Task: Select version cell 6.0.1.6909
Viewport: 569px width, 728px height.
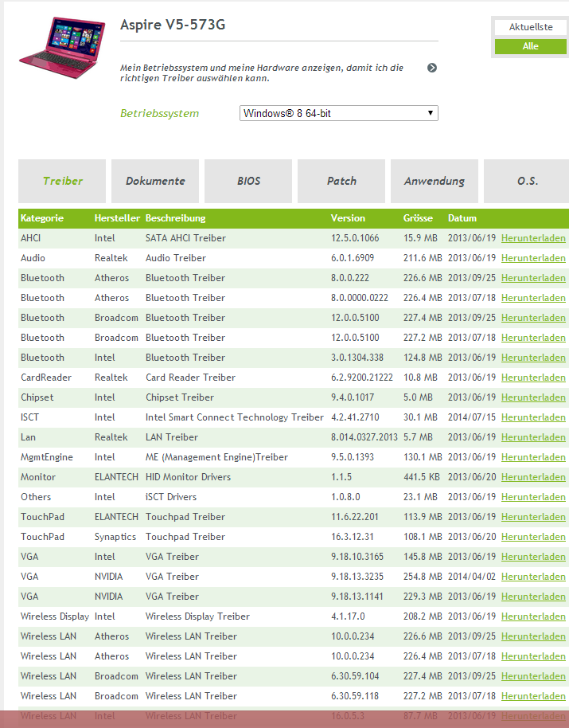Action: pyautogui.click(x=353, y=258)
